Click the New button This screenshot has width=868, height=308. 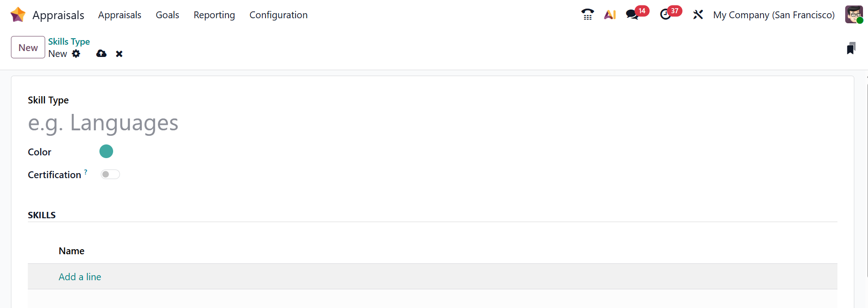point(28,47)
